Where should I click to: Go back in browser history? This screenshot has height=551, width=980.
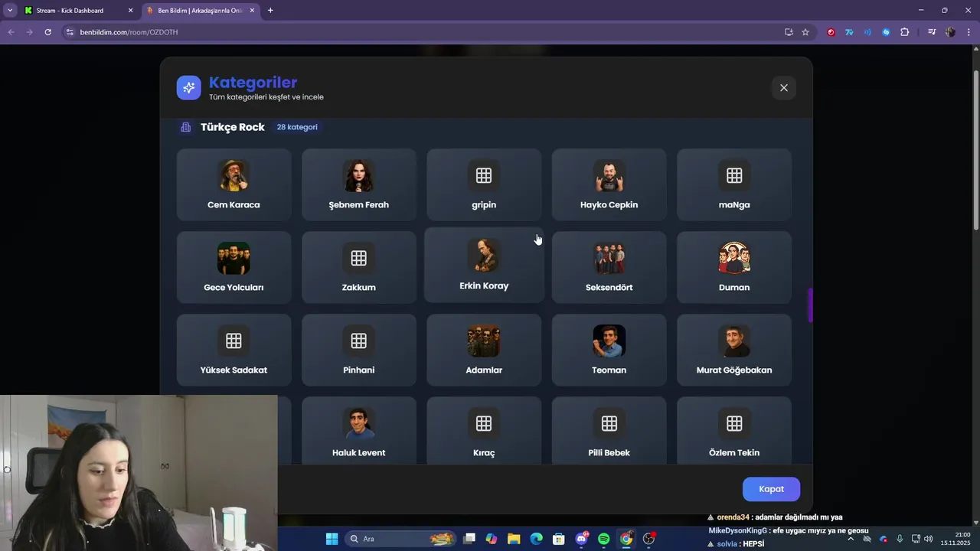11,32
